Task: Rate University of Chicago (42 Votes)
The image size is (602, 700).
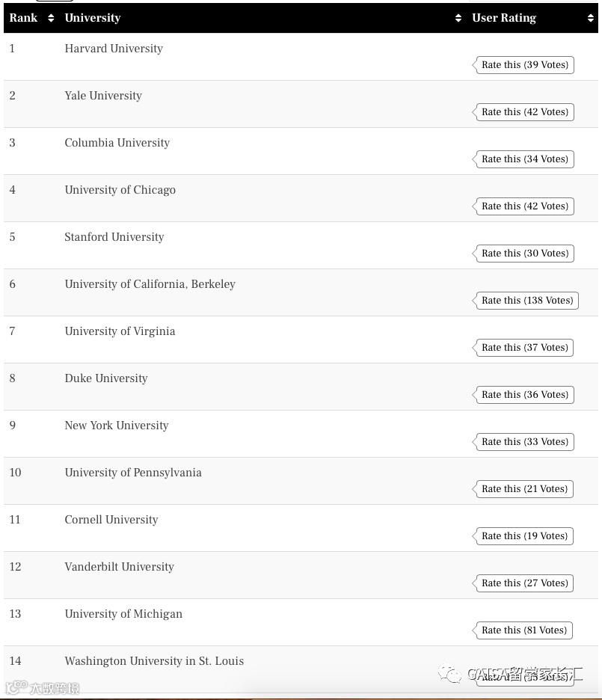Action: tap(524, 206)
